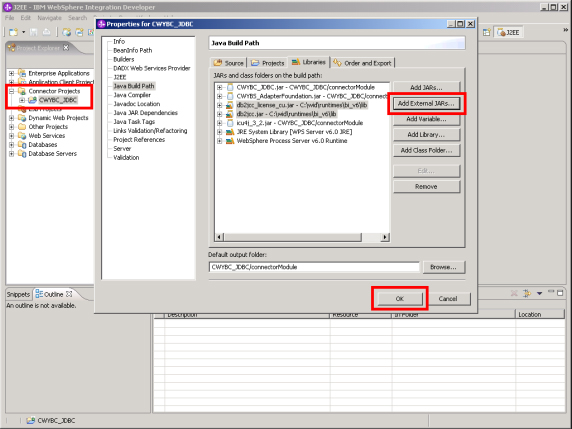
Task: Select DADX Web Services Provider page
Action: point(152,68)
